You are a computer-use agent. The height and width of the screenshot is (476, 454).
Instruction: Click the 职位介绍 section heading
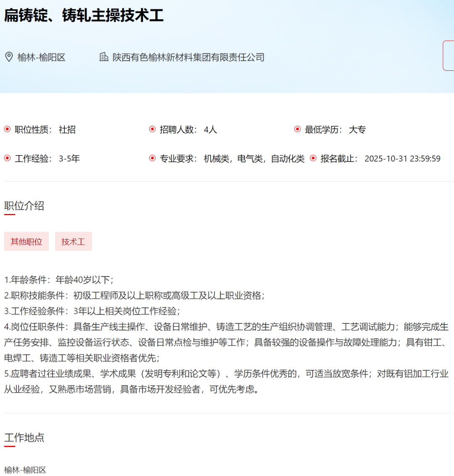click(x=24, y=206)
